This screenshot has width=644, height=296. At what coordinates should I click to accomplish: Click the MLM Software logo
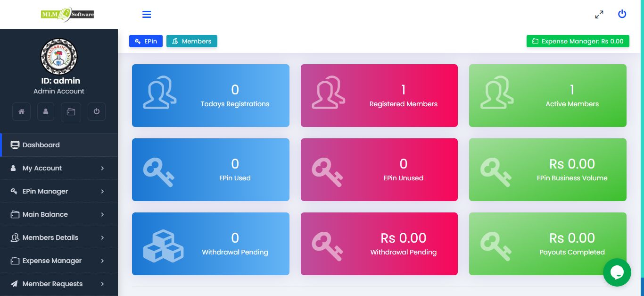67,15
